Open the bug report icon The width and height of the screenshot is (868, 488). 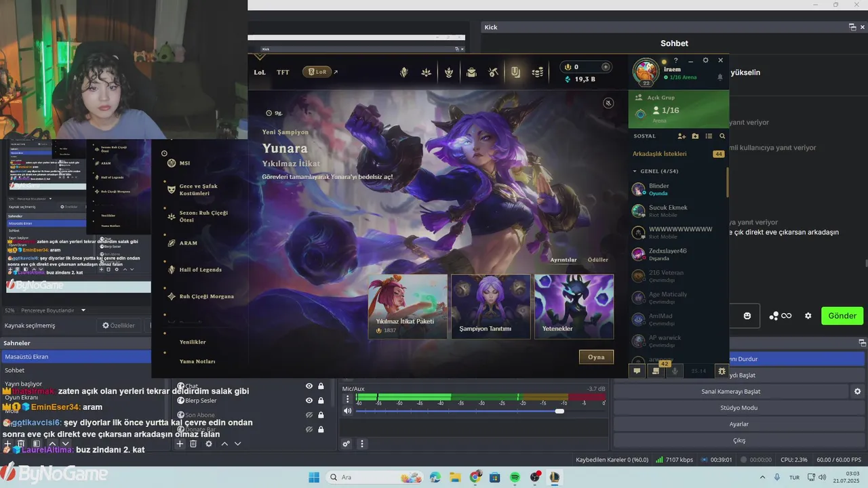pyautogui.click(x=722, y=371)
